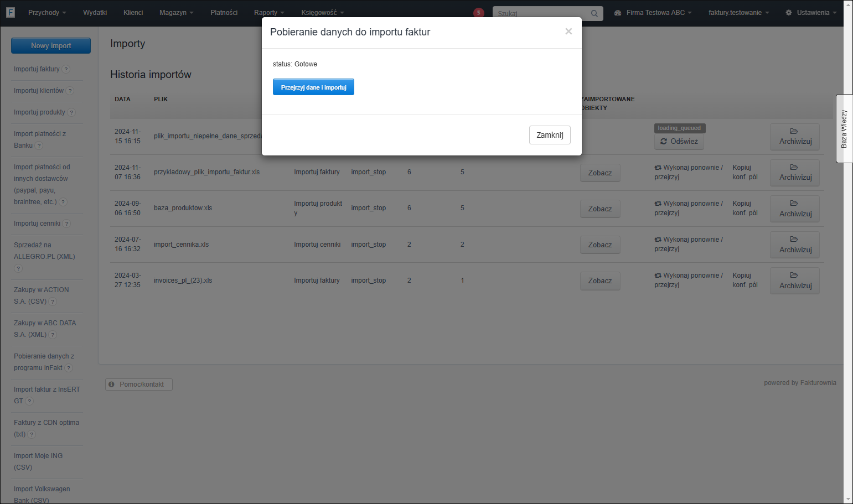Click the Fakturownia F logo icon
Image resolution: width=853 pixels, height=504 pixels.
coord(11,12)
